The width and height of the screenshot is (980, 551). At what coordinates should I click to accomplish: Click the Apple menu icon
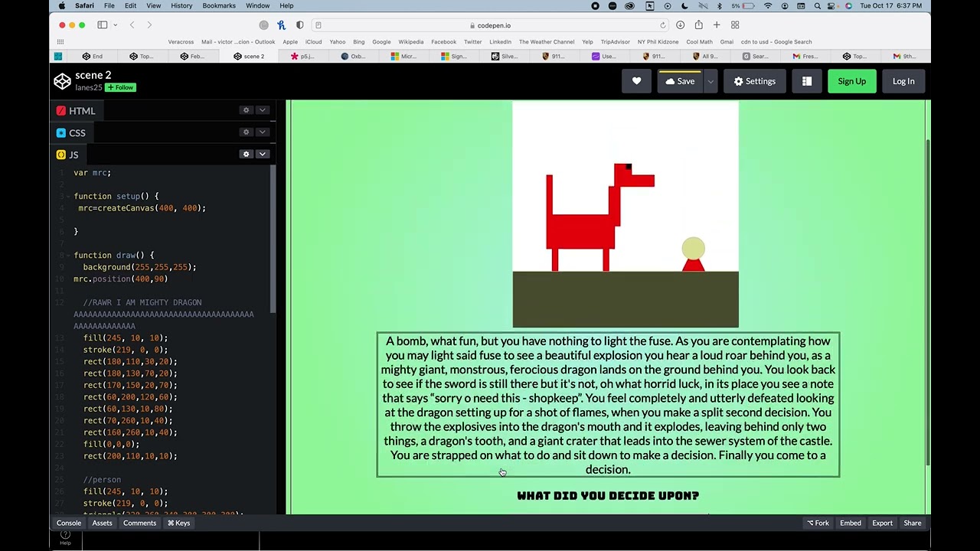[62, 5]
